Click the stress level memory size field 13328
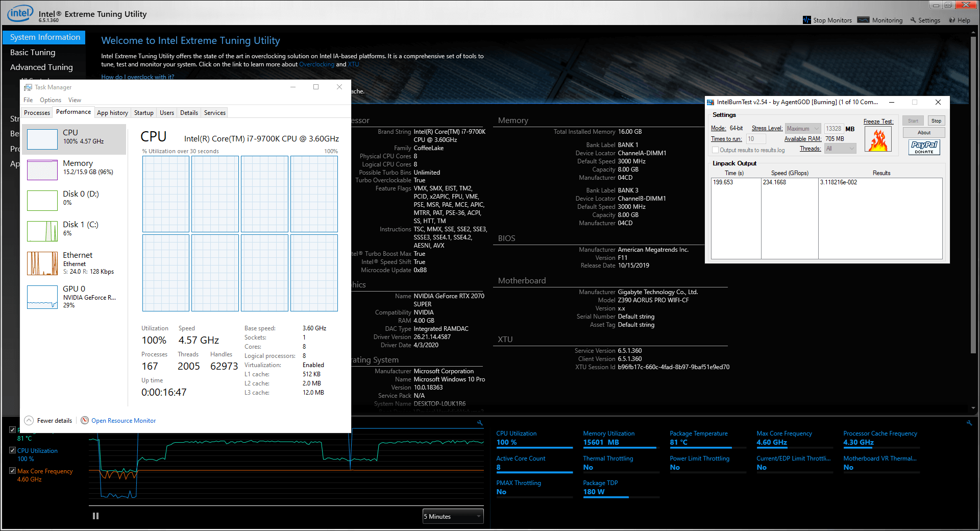Screen dimensions: 980x531 [x=834, y=129]
